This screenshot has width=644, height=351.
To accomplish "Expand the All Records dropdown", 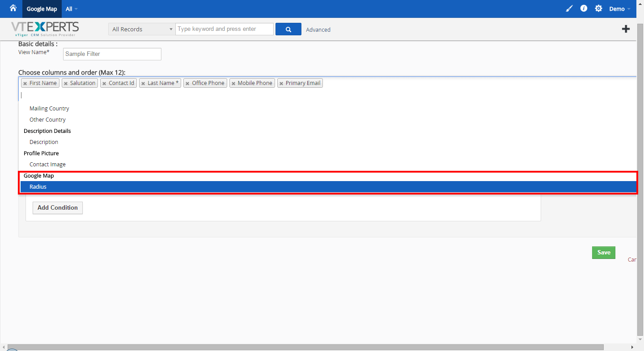I will pyautogui.click(x=142, y=29).
